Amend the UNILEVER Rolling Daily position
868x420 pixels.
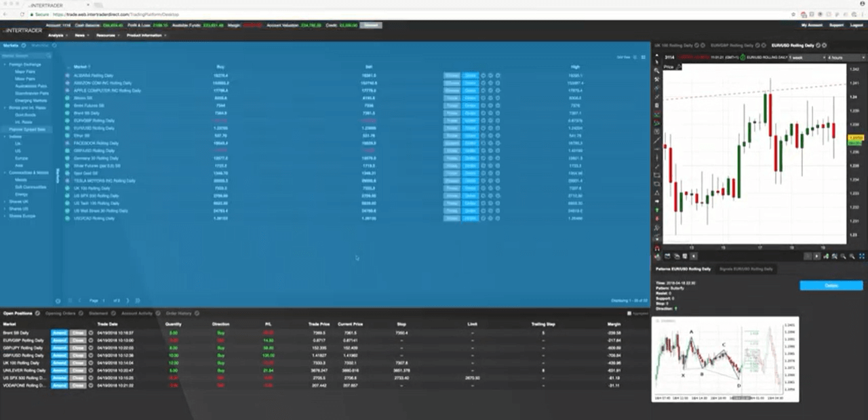point(59,371)
